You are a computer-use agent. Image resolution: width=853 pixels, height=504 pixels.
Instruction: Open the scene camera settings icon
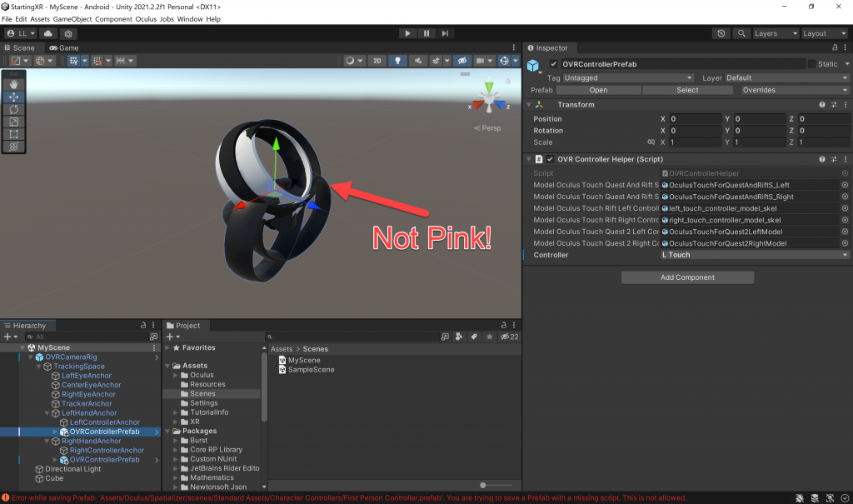pos(480,61)
